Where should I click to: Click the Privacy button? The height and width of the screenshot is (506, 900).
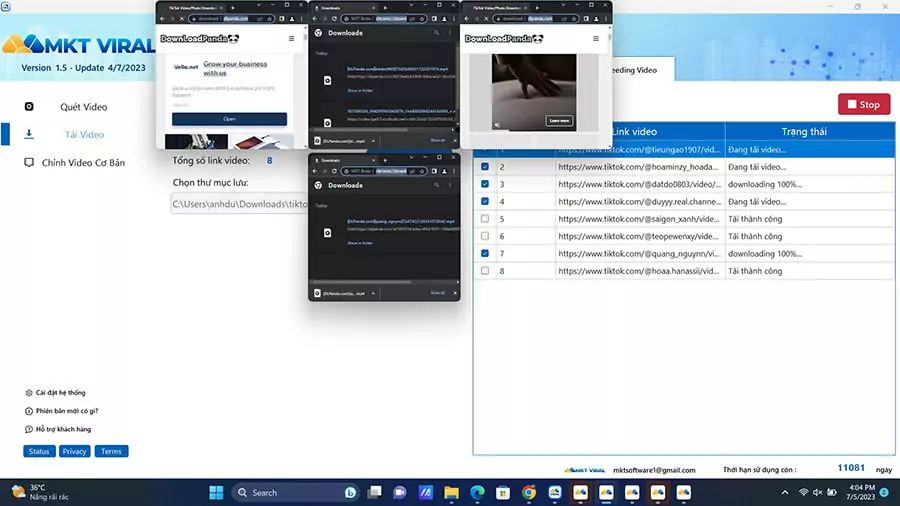[x=75, y=451]
